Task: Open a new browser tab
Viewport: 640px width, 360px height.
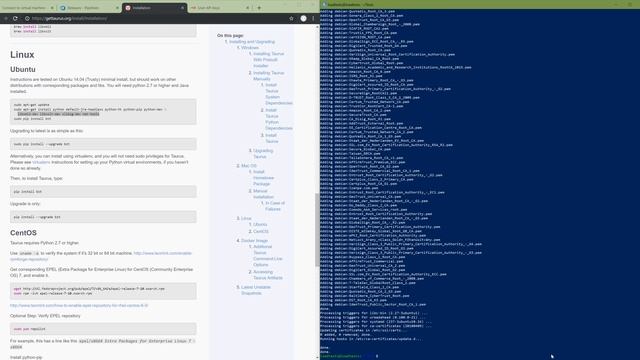Action: (x=259, y=8)
